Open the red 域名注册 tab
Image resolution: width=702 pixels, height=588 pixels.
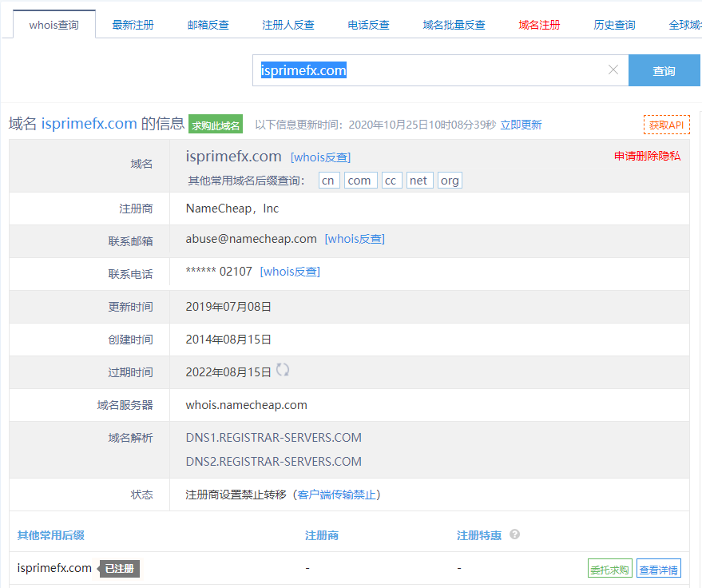click(539, 25)
